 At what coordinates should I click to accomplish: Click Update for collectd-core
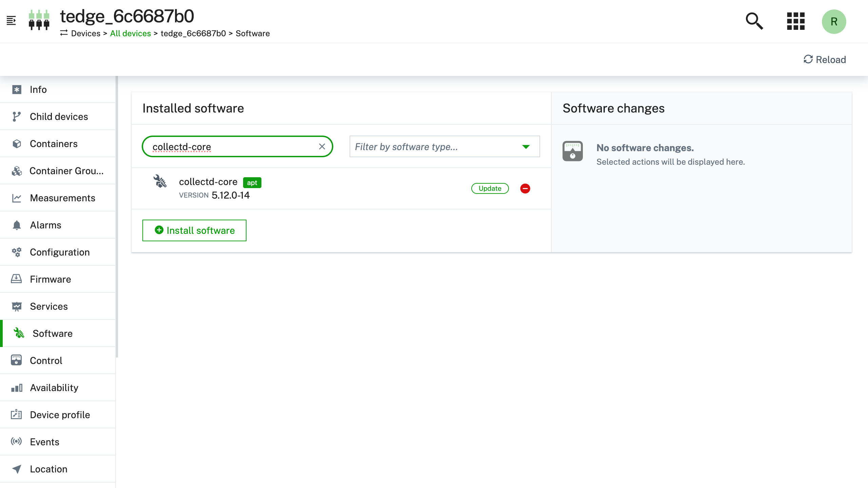click(x=490, y=188)
